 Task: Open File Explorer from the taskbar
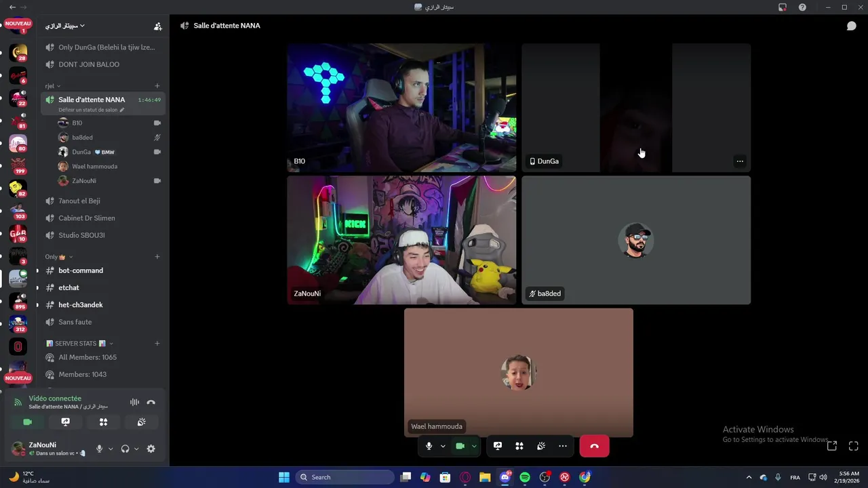pos(485,477)
